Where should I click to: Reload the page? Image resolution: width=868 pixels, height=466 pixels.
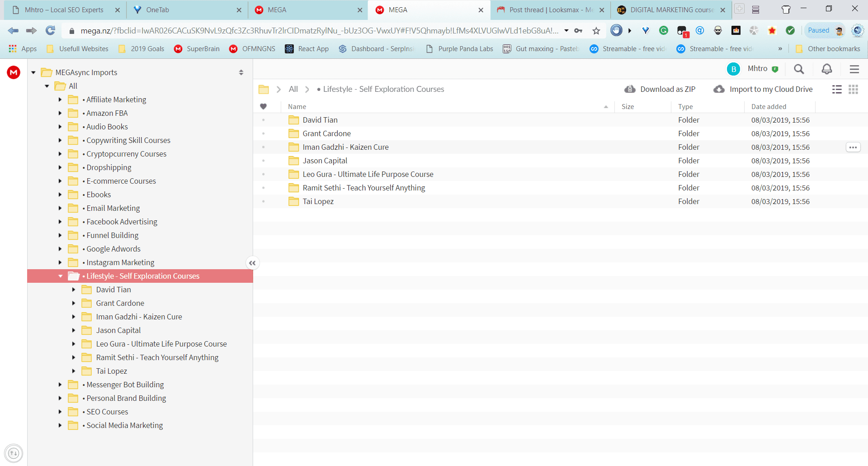50,30
